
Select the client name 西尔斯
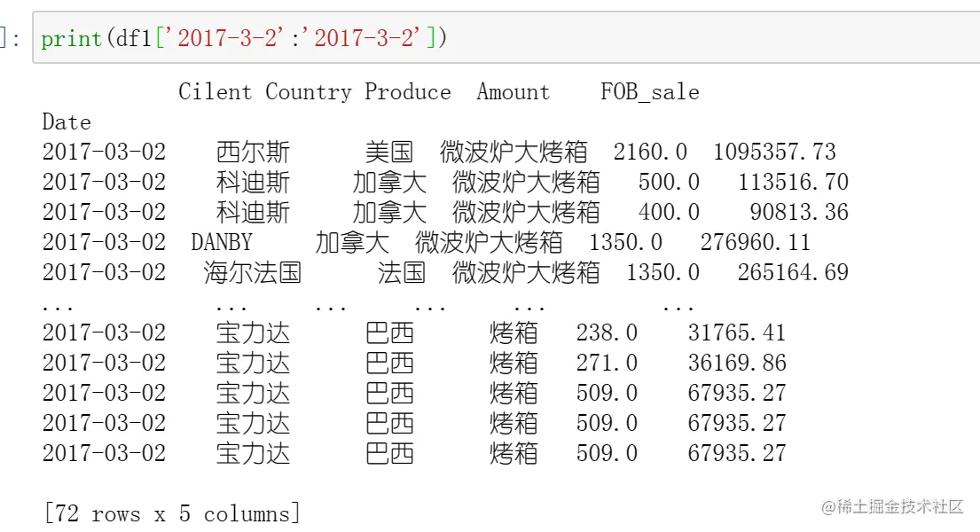pyautogui.click(x=253, y=152)
